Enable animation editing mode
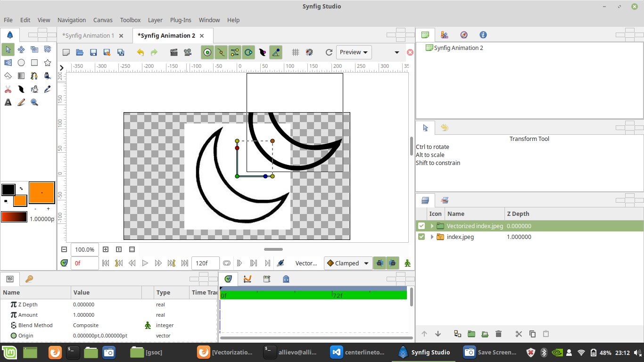 pyautogui.click(x=406, y=263)
